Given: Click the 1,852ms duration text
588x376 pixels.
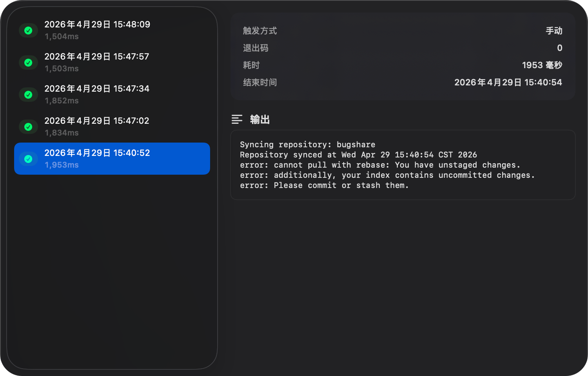Looking at the screenshot, I should 62,101.
